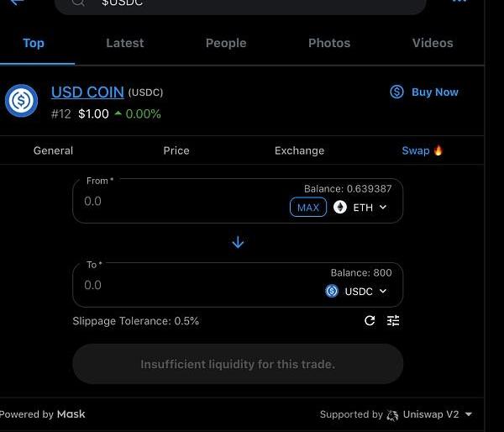
Task: Open the USD COIN link
Action: (x=87, y=92)
